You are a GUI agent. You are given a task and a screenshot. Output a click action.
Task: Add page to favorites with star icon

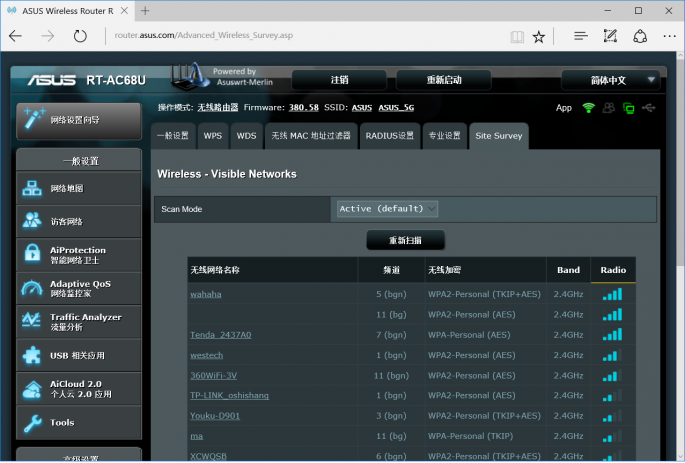(539, 37)
